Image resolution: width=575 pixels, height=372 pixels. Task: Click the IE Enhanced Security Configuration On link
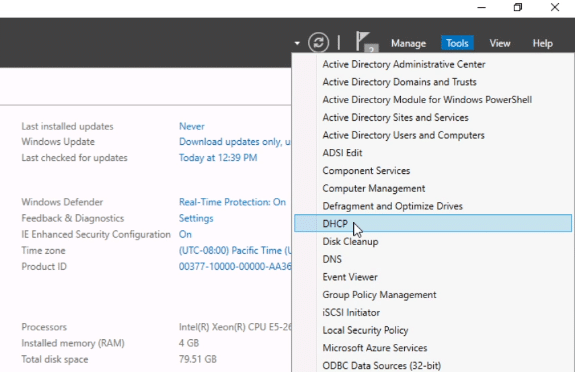coord(185,234)
